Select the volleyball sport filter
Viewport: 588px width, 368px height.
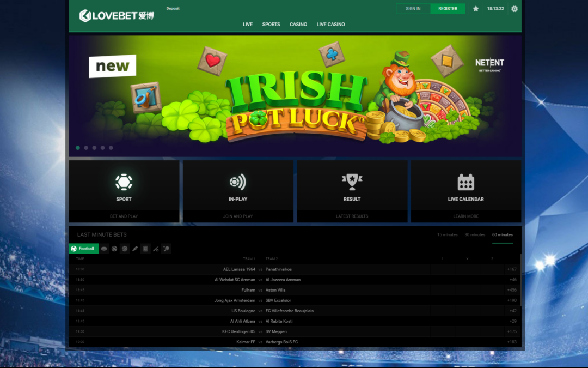[125, 249]
